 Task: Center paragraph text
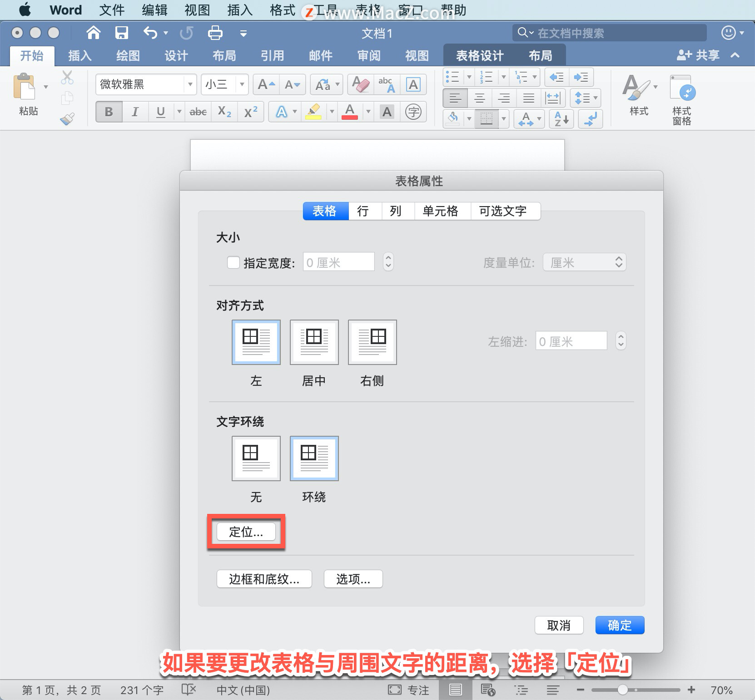480,98
